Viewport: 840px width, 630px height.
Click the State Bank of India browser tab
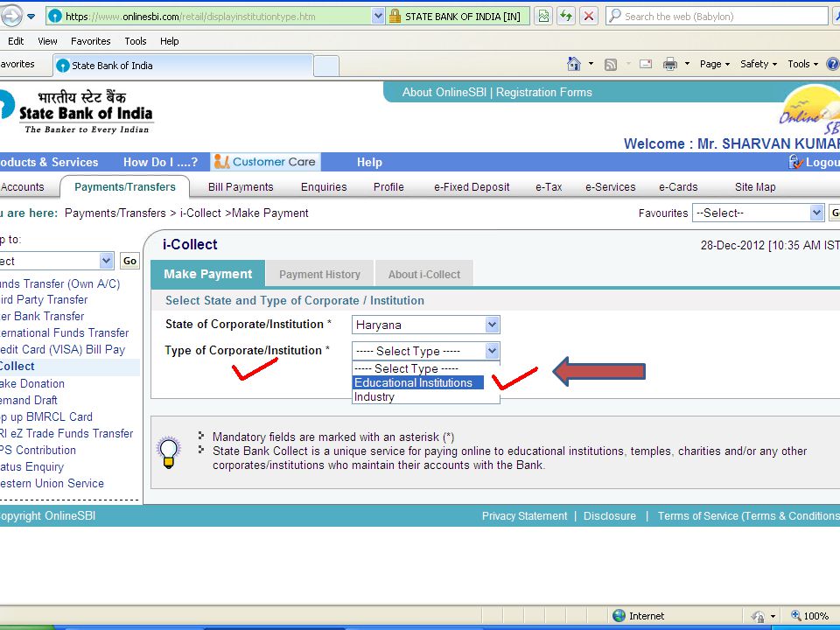[183, 66]
